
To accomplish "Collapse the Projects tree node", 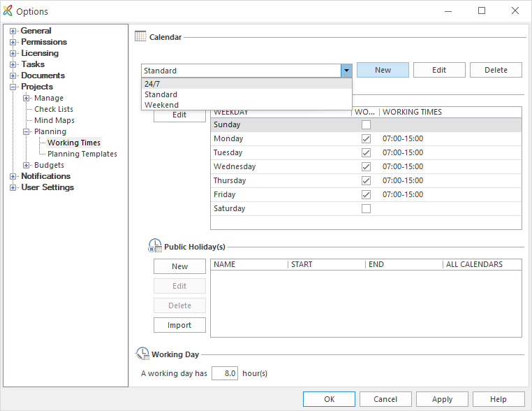I will tap(13, 87).
